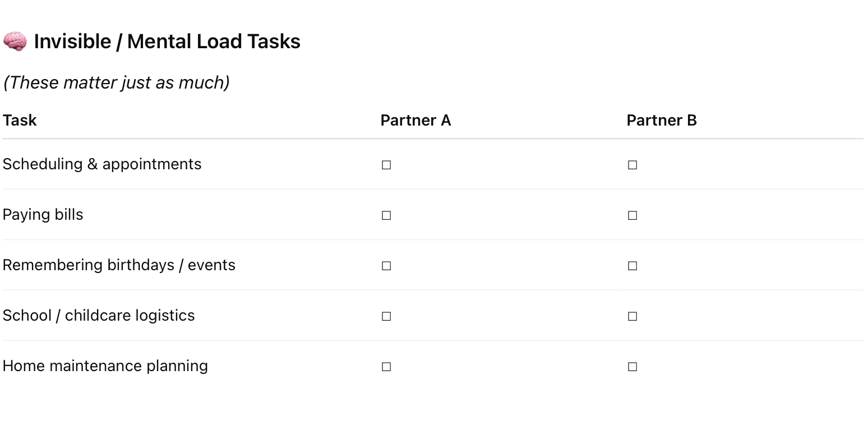Tick Partner B box for Paying bills
The width and height of the screenshot is (868, 435).
632,215
